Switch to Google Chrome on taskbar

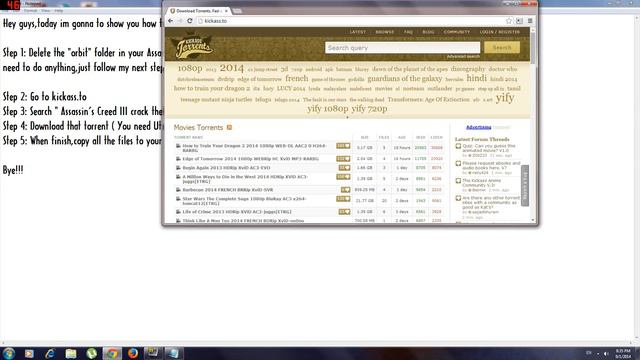tap(112, 353)
